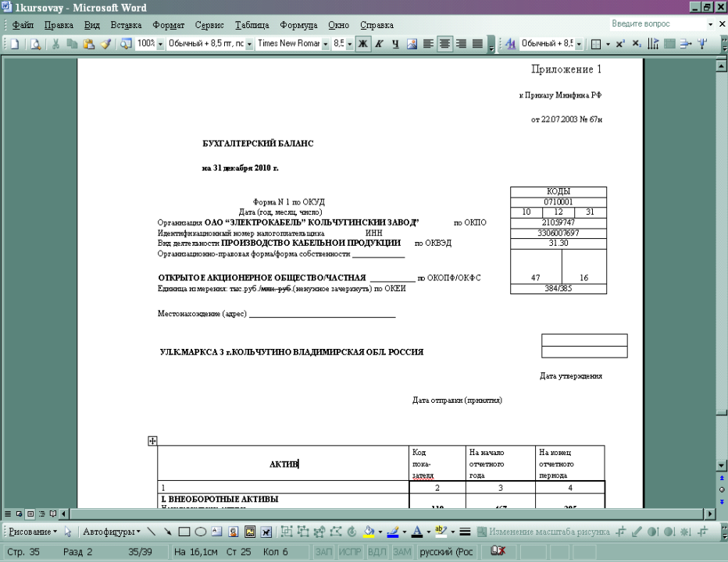728x562 pixels.
Task: Toggle Italic formatting
Action: 380,44
